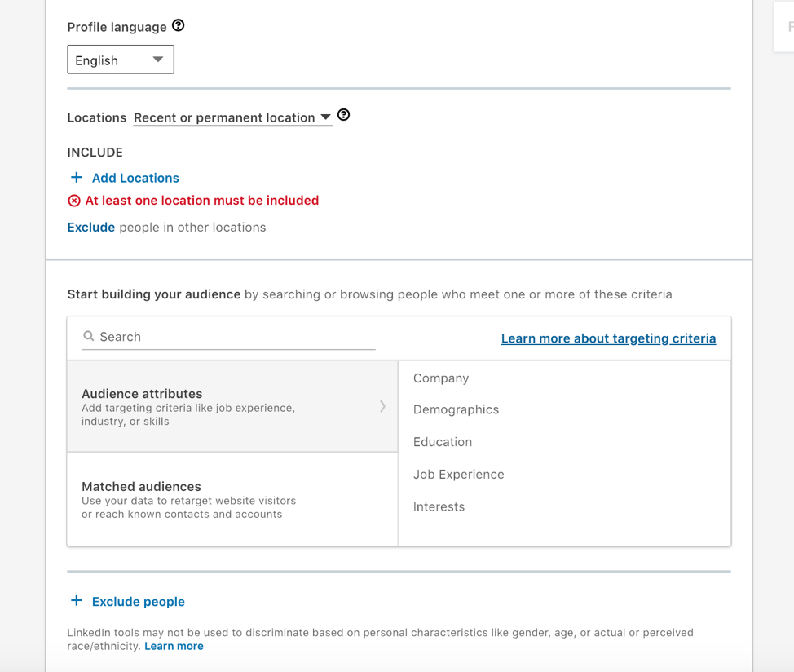The width and height of the screenshot is (794, 672).
Task: Open Learn more about targeting criteria
Action: 609,338
